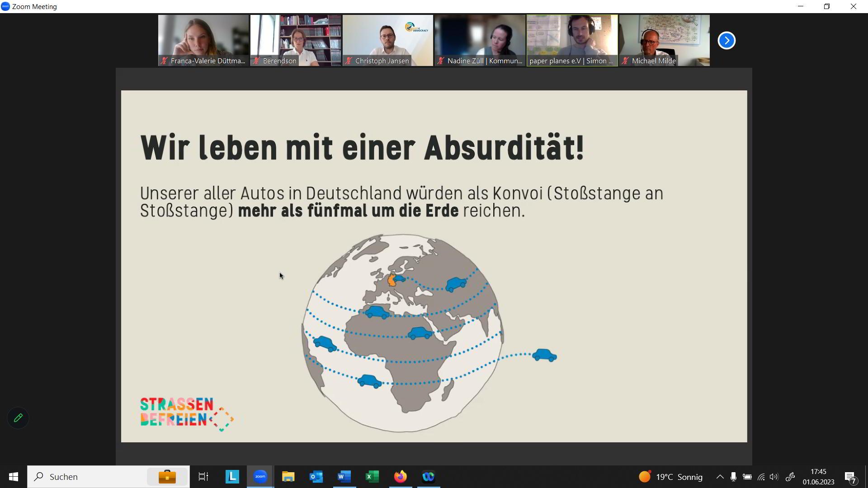Viewport: 868px width, 488px height.
Task: Open the 19°C Sonnig weather widget
Action: [671, 477]
